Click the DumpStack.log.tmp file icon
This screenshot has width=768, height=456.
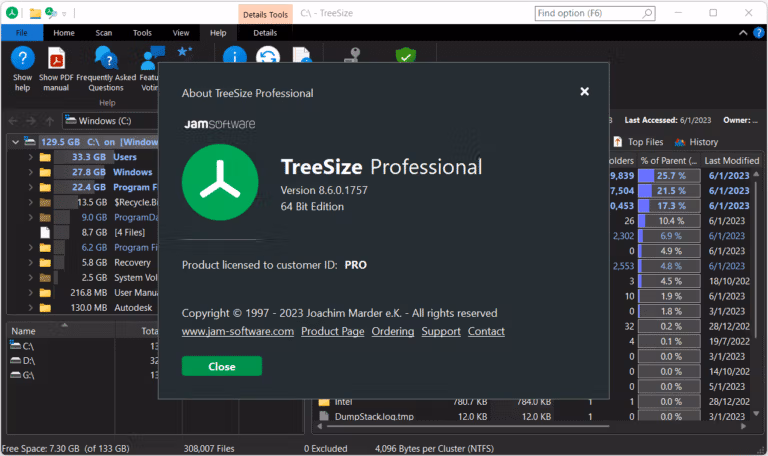pyautogui.click(x=324, y=416)
